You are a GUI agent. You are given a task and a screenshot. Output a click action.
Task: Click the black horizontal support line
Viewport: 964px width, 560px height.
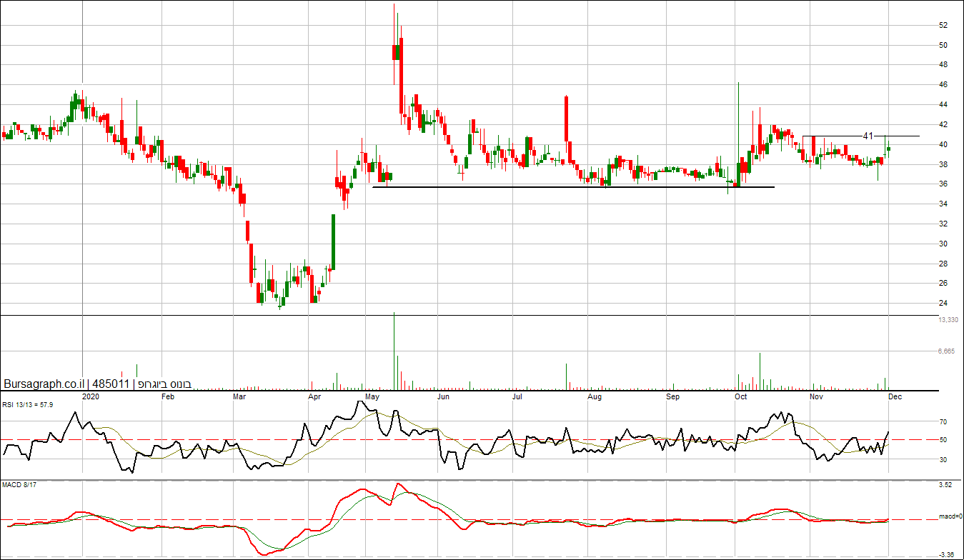coord(574,187)
